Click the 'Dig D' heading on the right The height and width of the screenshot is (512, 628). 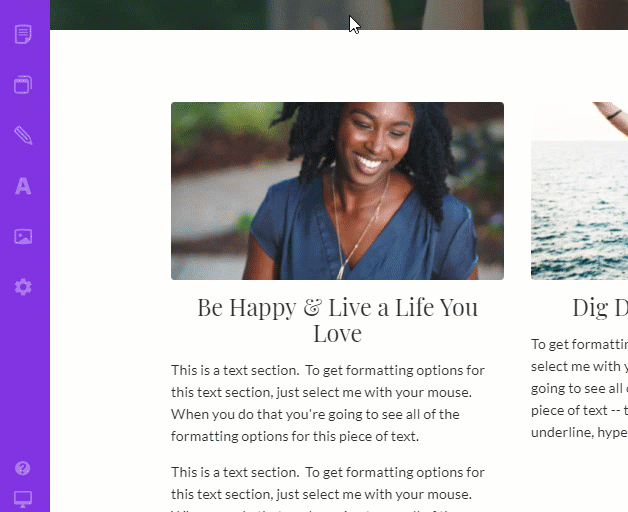click(x=600, y=308)
